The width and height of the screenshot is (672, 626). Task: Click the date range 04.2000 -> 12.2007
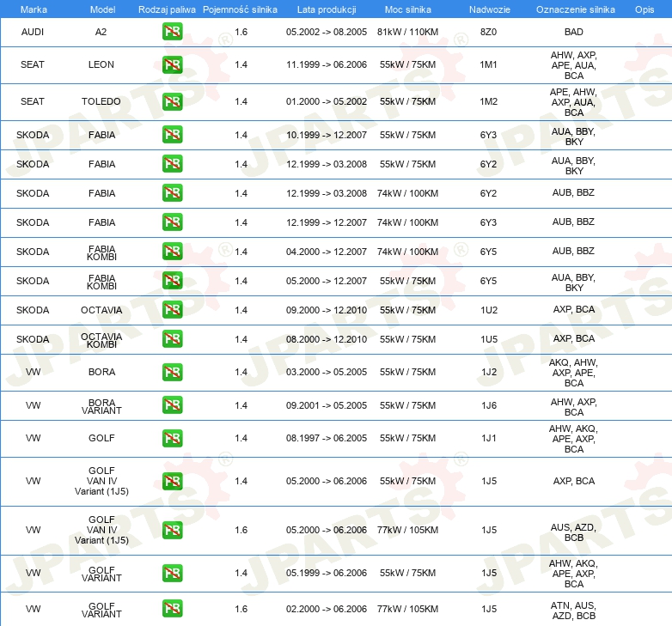coord(327,252)
